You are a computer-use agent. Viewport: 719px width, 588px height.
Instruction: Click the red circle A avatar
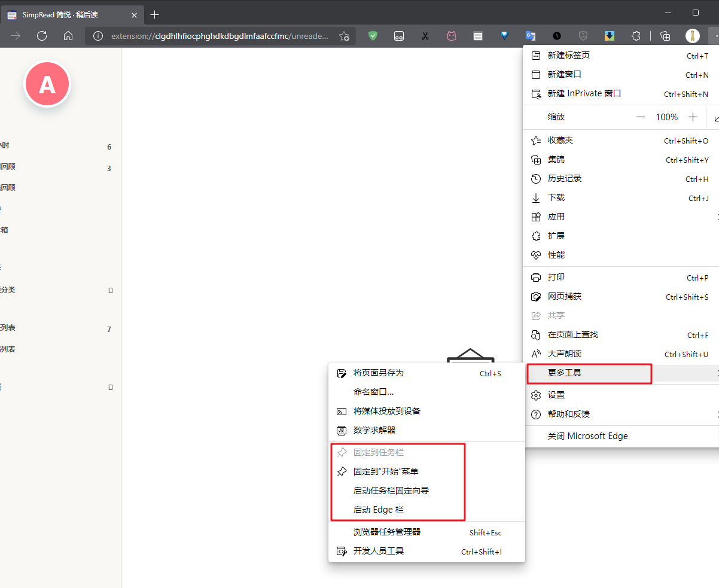click(47, 84)
